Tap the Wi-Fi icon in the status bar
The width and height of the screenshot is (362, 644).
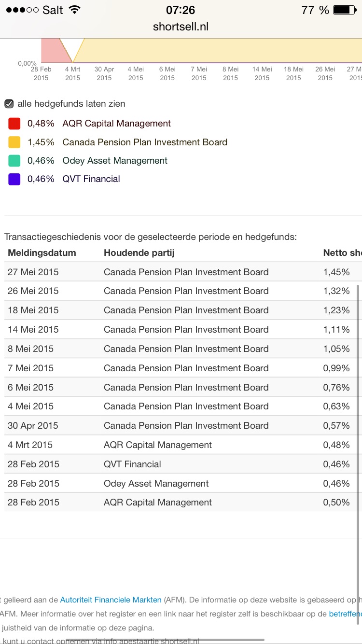point(73,9)
